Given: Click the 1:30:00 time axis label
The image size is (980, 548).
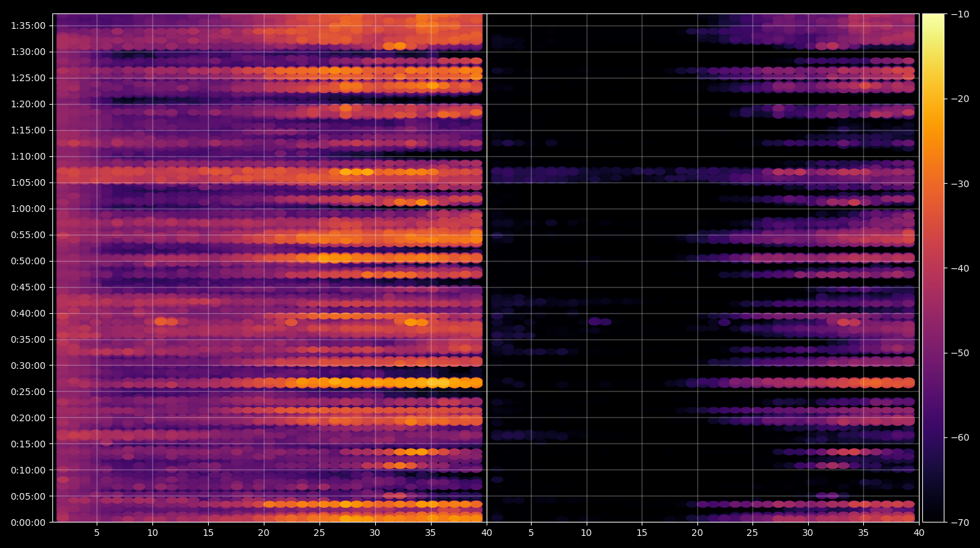Looking at the screenshot, I should [x=28, y=52].
